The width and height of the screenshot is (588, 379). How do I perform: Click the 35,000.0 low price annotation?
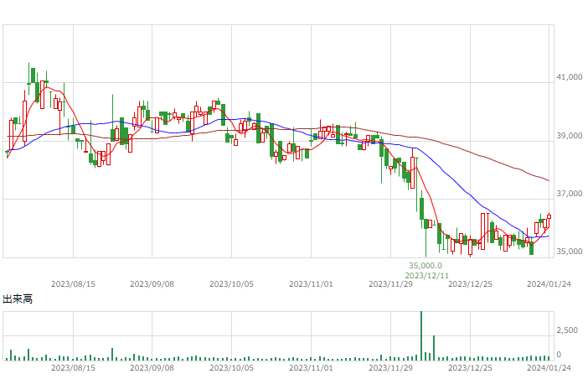coord(426,266)
